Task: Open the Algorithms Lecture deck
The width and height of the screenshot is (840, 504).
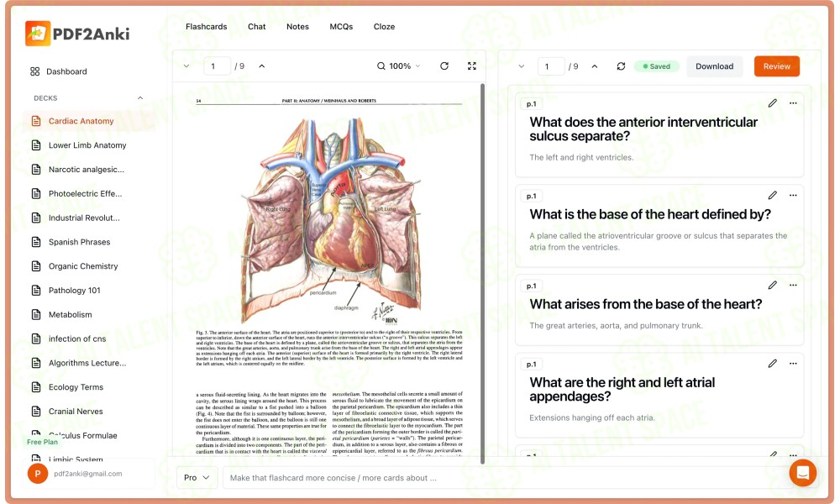Action: coord(89,363)
